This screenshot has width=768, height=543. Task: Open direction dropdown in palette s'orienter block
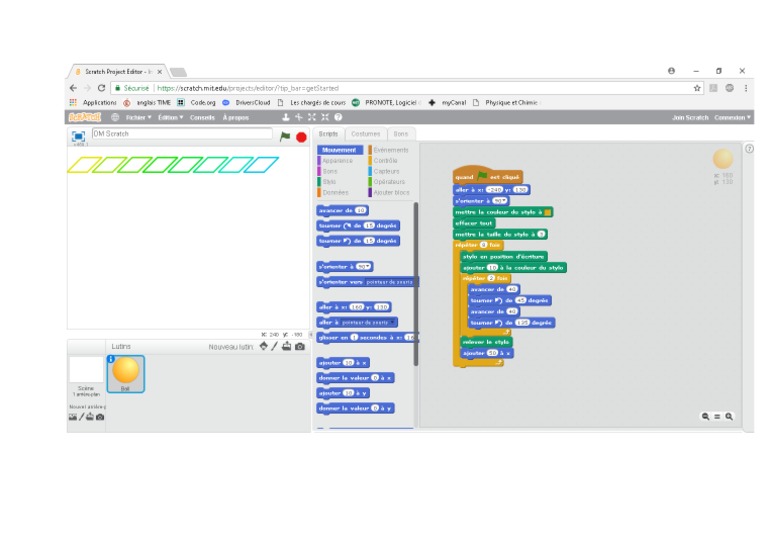tap(363, 267)
